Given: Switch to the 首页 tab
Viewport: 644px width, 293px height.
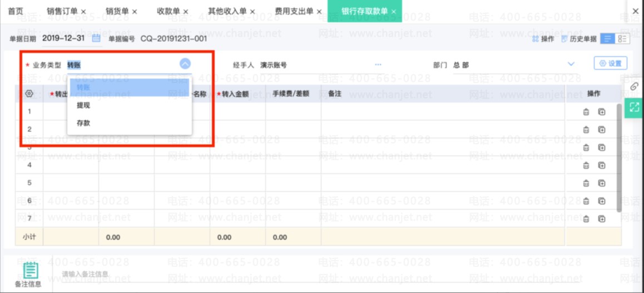Looking at the screenshot, I should tap(16, 11).
